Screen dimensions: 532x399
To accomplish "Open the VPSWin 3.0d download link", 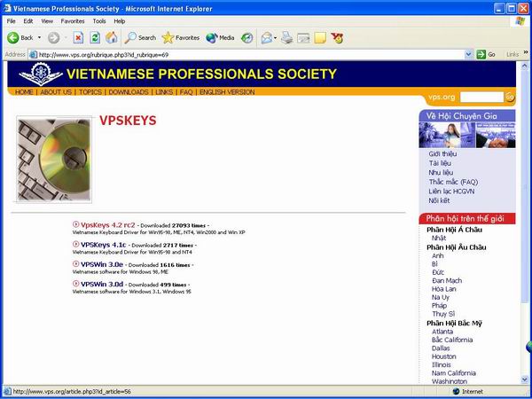I will 102,284.
